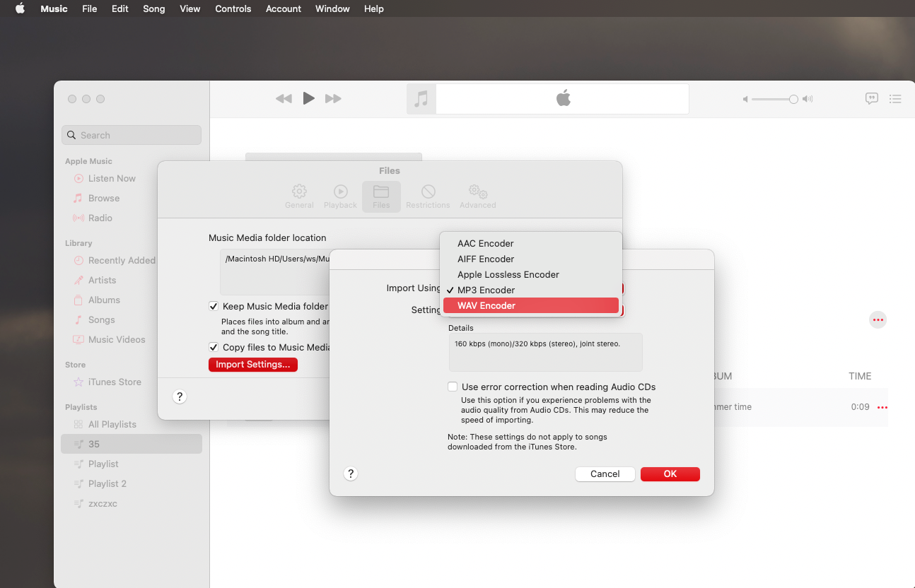Open Albums in the library
Image resolution: width=915 pixels, height=588 pixels.
tap(104, 300)
